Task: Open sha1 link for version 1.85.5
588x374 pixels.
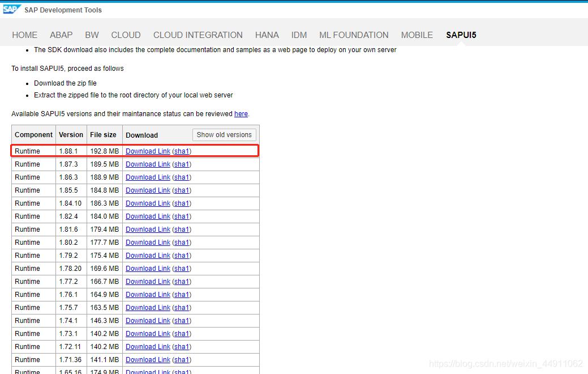Action: 182,190
